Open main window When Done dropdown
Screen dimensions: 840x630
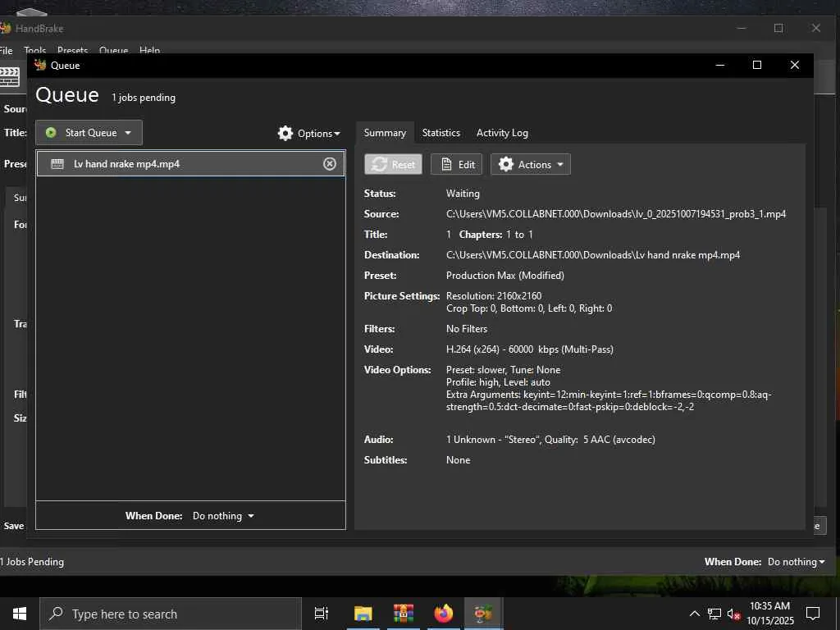(796, 562)
